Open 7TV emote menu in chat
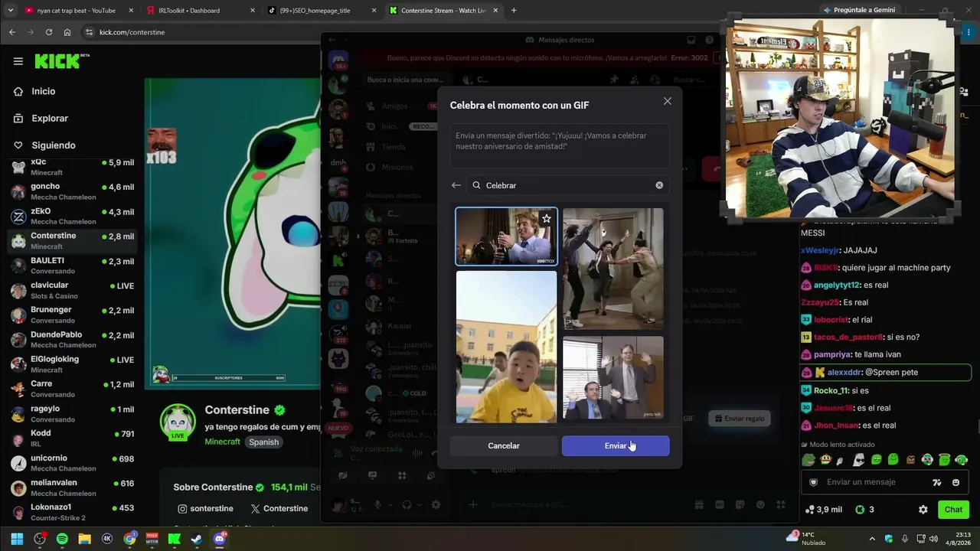This screenshot has width=980, height=551. tap(936, 482)
